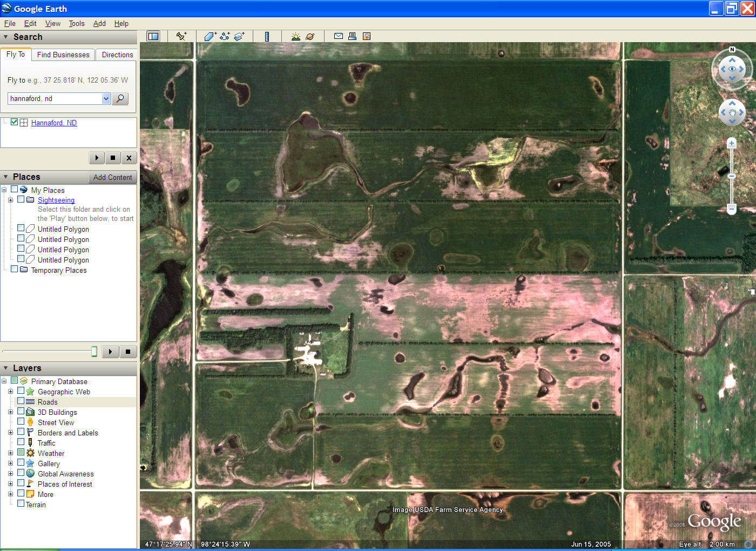Select the Primary Database tree item
756x551 pixels.
[59, 381]
